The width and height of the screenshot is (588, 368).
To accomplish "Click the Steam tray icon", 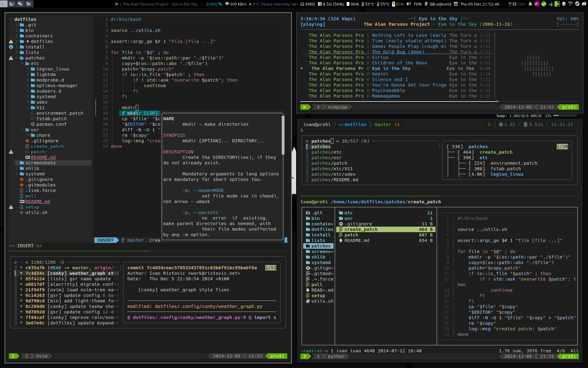I will coord(577,4).
